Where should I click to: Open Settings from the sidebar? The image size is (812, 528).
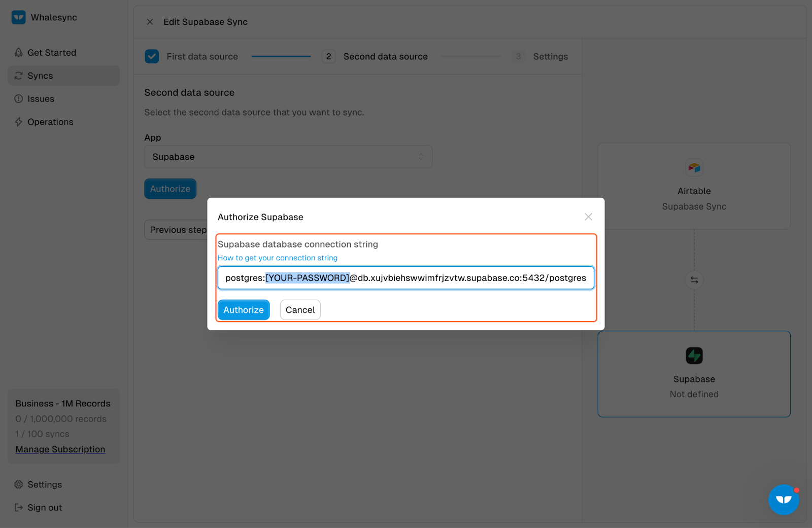point(64,484)
